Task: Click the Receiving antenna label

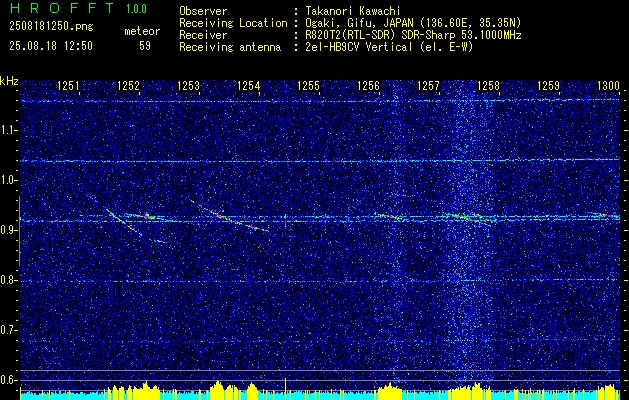Action: click(230, 47)
